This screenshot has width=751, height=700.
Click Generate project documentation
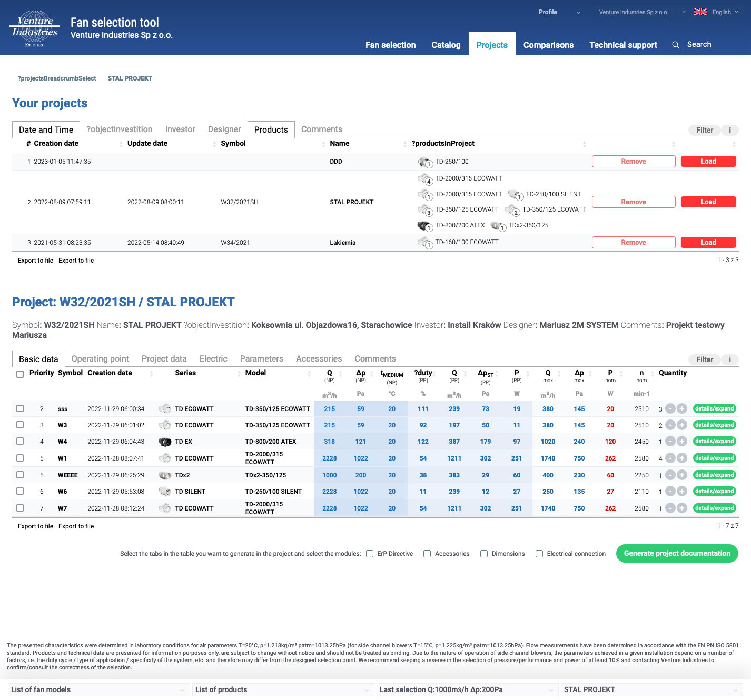(x=677, y=554)
